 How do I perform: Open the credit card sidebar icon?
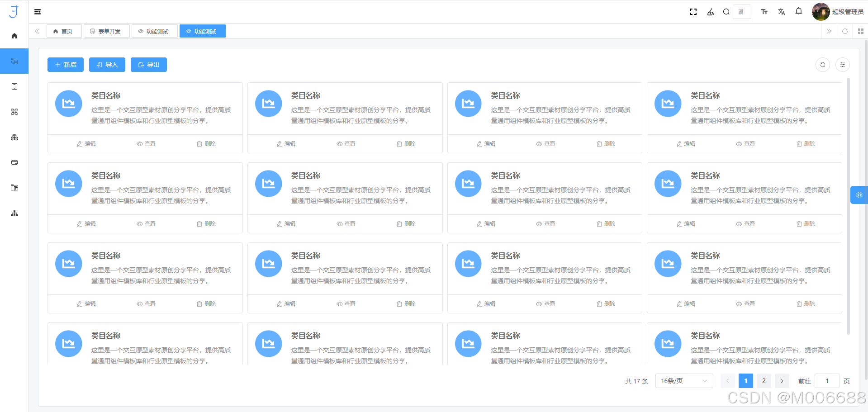tap(14, 162)
